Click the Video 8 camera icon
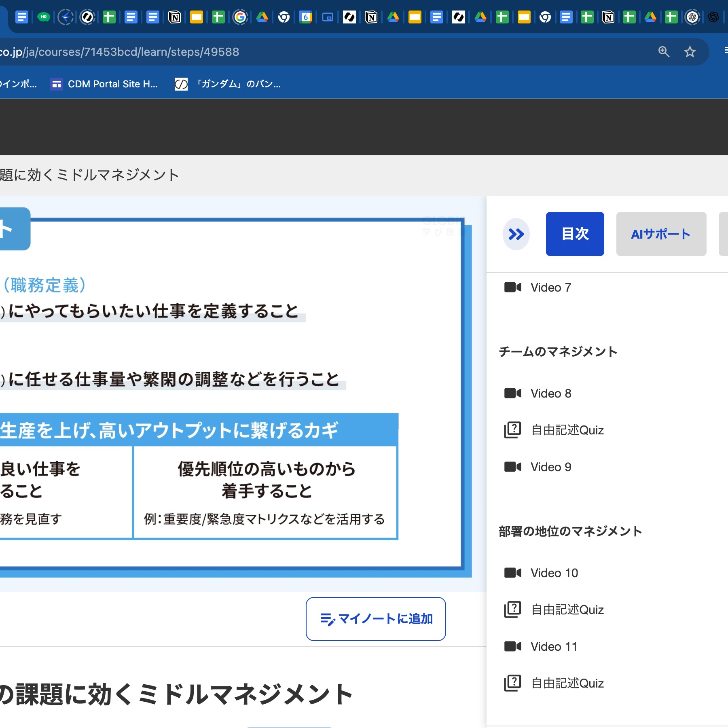Image resolution: width=728 pixels, height=728 pixels. [x=512, y=393]
